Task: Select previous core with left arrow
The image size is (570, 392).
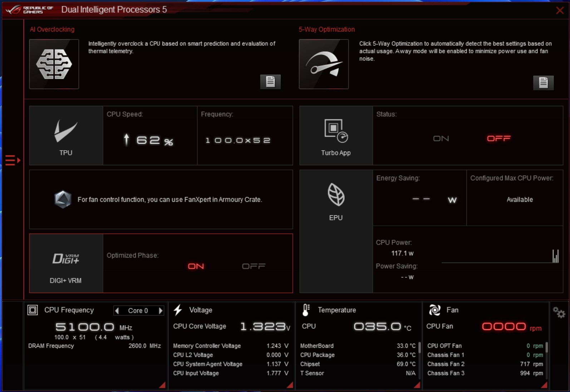Action: click(117, 311)
